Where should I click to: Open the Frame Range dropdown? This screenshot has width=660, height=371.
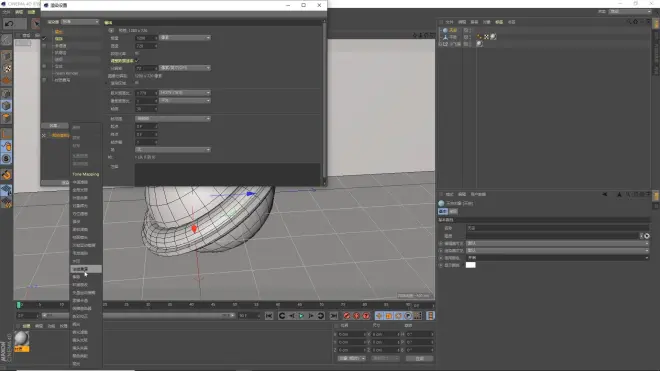pyautogui.click(x=173, y=119)
